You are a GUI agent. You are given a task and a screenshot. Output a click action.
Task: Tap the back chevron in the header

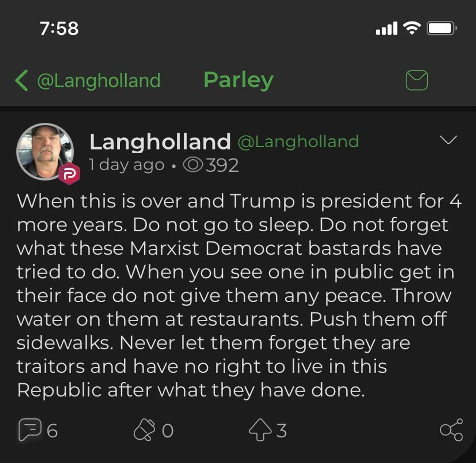click(22, 80)
